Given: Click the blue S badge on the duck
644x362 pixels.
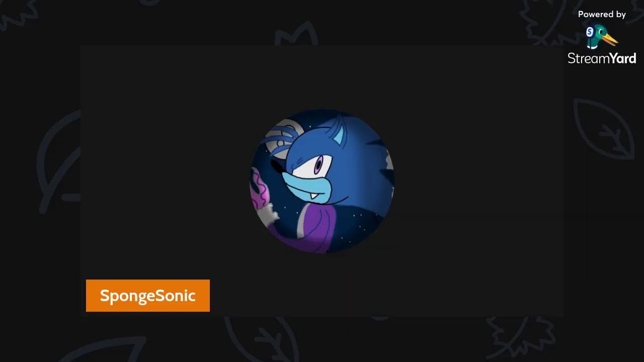Looking at the screenshot, I should (590, 33).
